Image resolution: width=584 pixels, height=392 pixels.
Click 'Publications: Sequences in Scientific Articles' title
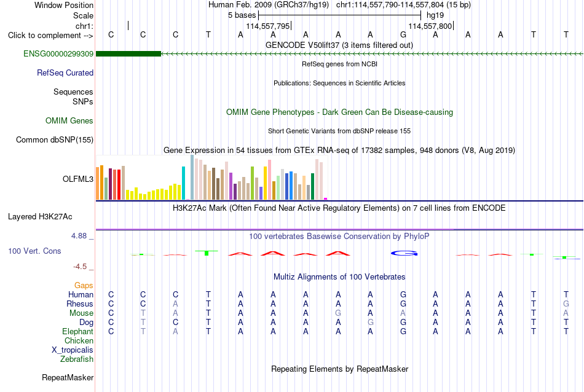[x=339, y=83]
